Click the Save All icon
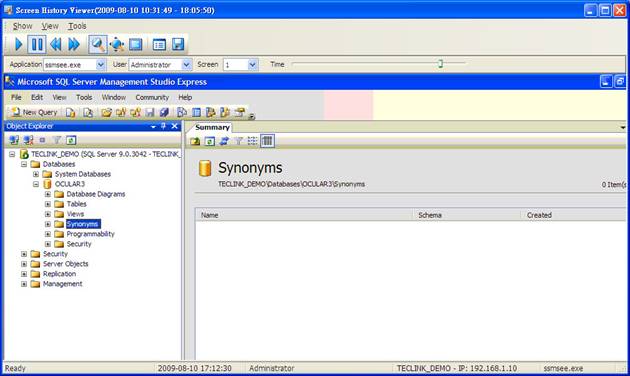This screenshot has height=376, width=630. pyautogui.click(x=164, y=113)
